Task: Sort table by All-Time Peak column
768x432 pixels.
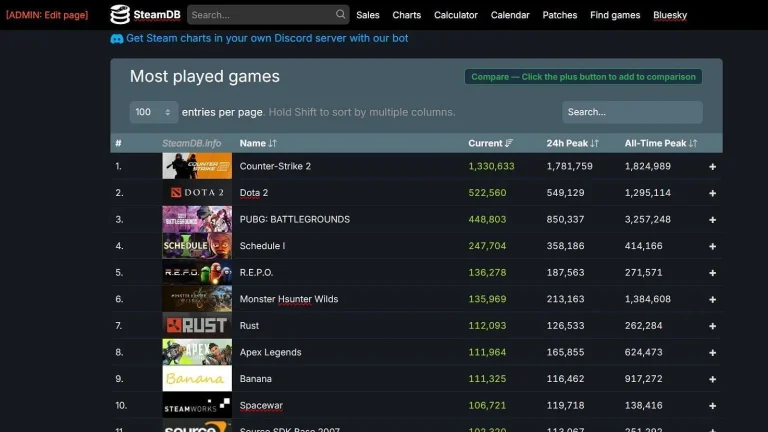Action: [661, 143]
